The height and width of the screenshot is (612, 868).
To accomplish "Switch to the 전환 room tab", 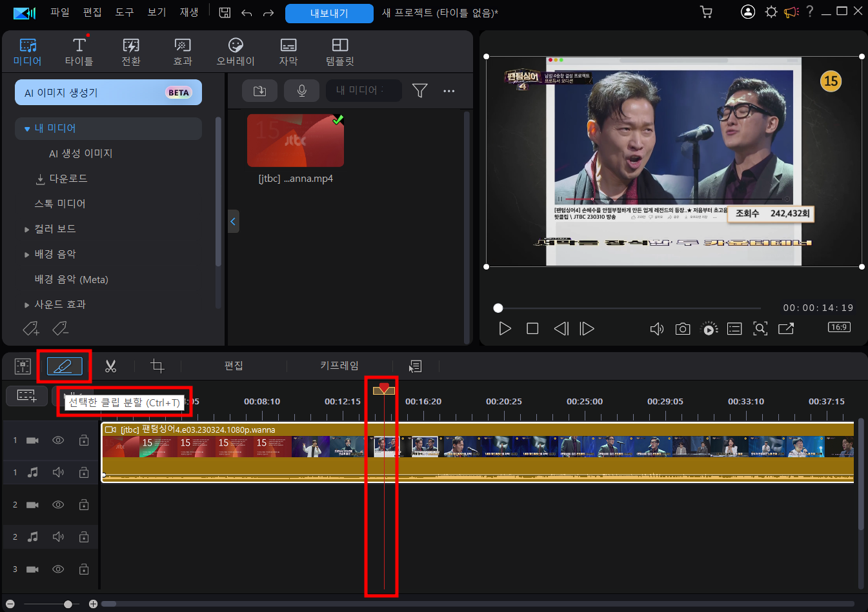I will [x=131, y=52].
